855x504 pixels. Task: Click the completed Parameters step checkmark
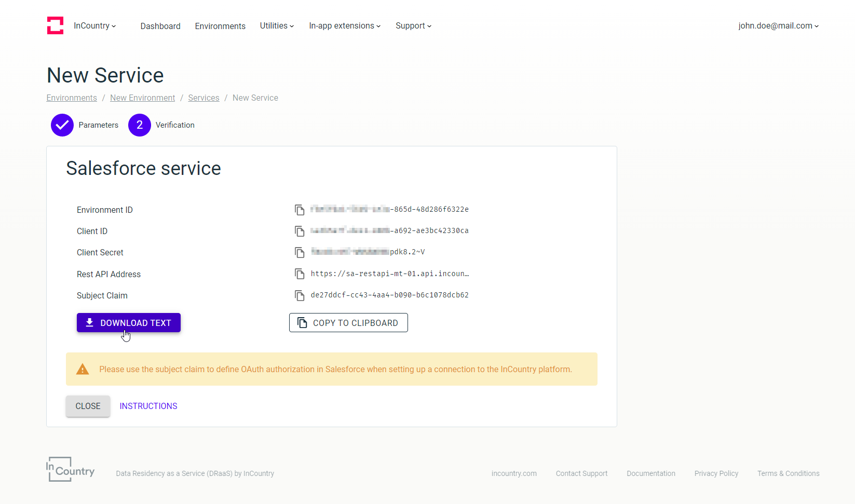point(62,125)
